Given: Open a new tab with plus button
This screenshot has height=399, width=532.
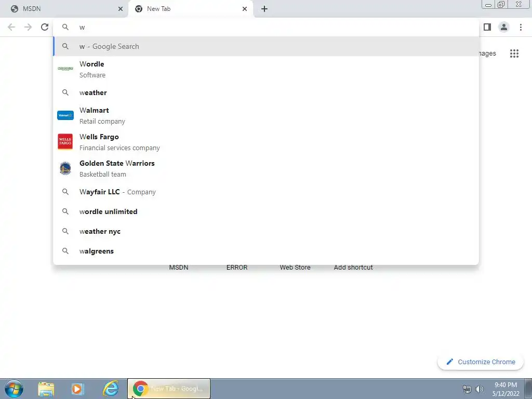Looking at the screenshot, I should click(264, 9).
